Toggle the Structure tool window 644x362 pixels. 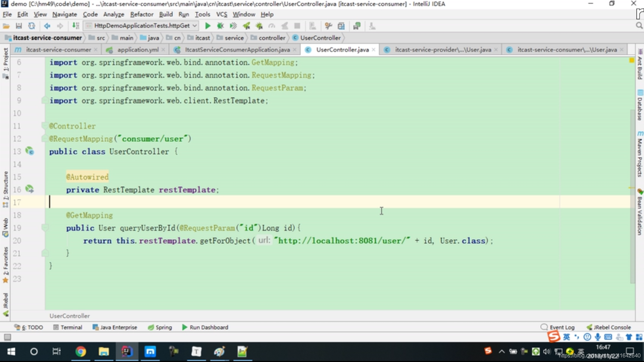coord(5,189)
